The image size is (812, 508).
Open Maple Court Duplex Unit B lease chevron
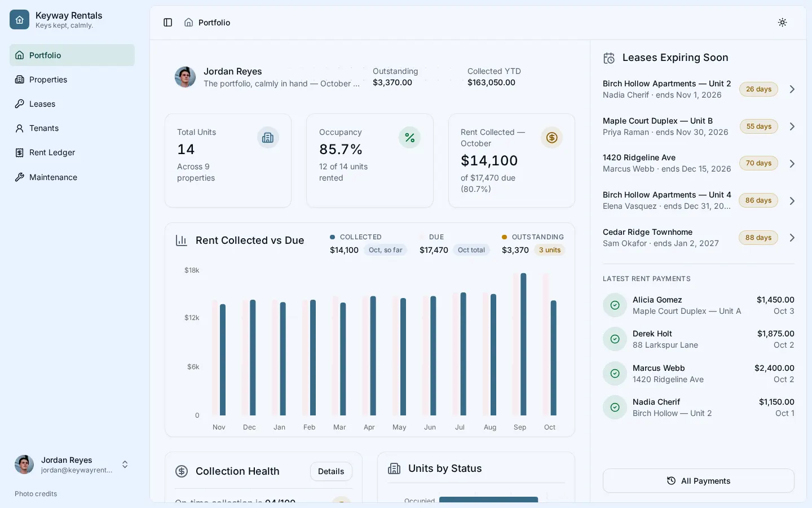[x=792, y=126]
